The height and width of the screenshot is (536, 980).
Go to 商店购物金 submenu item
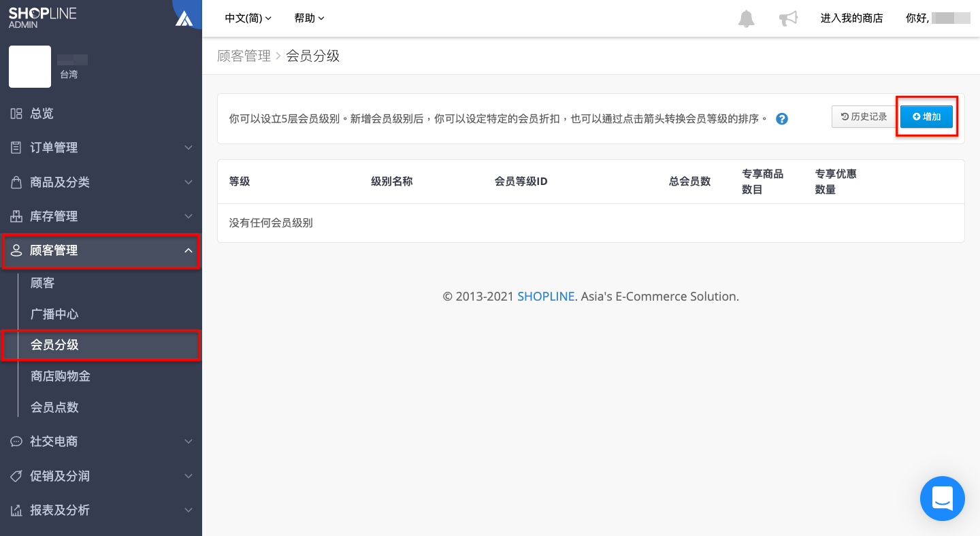(x=61, y=376)
